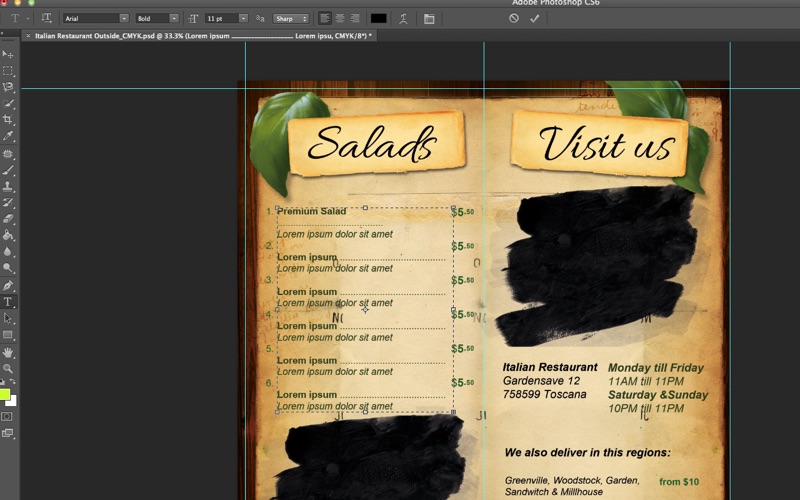
Task: Select the Move tool
Action: [8, 54]
